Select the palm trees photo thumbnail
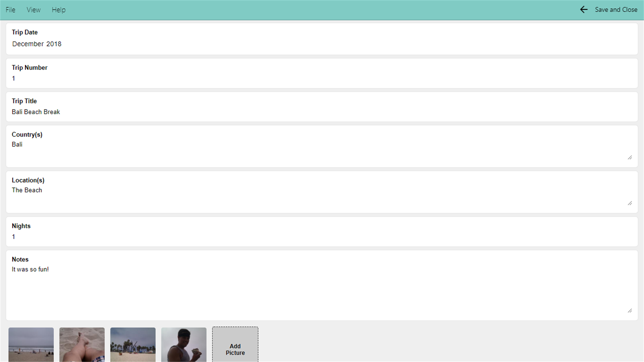 (x=133, y=345)
